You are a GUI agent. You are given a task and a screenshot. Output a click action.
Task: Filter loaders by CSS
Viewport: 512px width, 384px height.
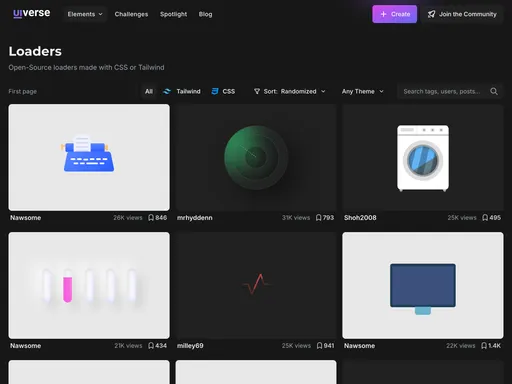pos(223,91)
